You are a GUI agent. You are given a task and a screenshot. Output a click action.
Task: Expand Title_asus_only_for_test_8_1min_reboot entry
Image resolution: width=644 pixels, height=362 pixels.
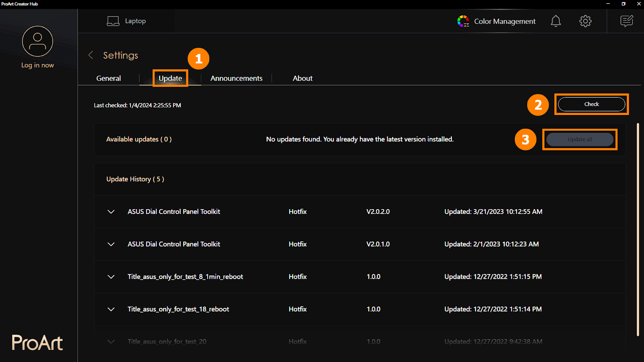111,277
